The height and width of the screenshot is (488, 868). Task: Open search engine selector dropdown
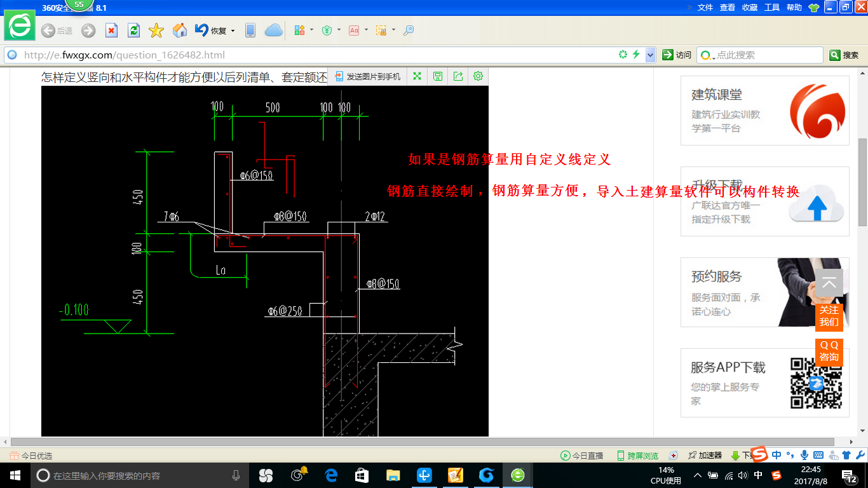[707, 55]
